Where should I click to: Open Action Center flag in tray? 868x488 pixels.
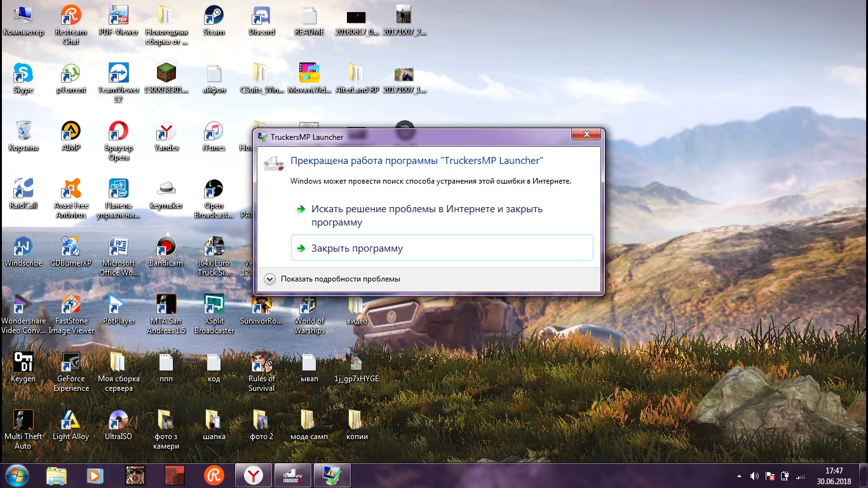click(x=770, y=475)
